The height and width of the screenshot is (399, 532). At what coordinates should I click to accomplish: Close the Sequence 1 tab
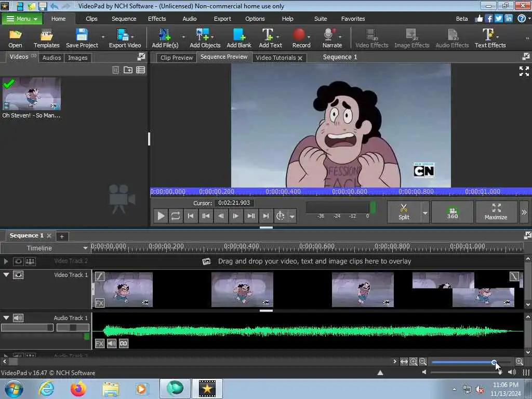click(49, 235)
